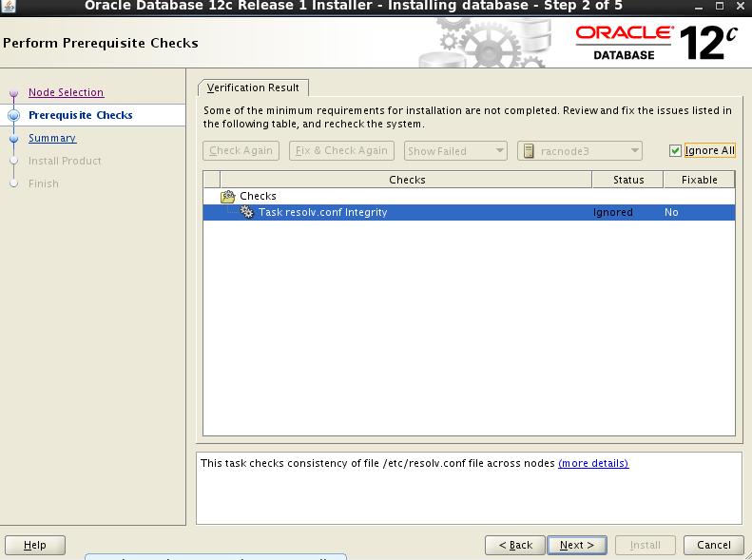Click the Install Product step label
Image resolution: width=752 pixels, height=560 pixels.
(65, 161)
